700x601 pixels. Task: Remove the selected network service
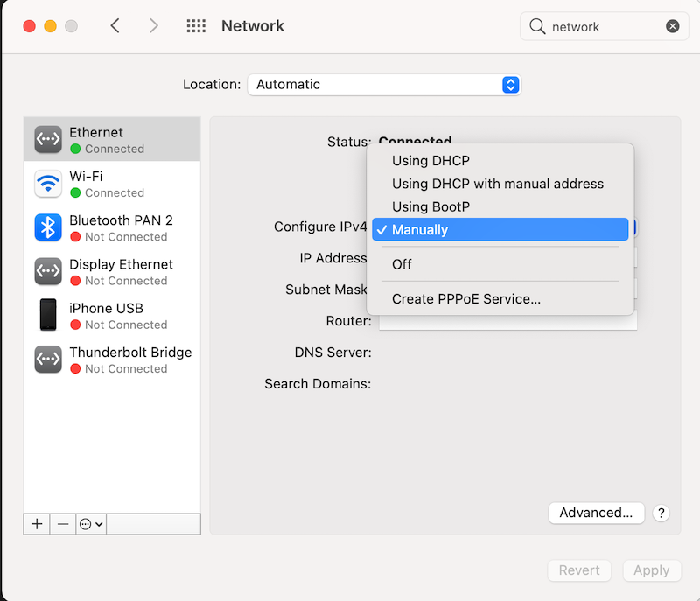pos(63,524)
